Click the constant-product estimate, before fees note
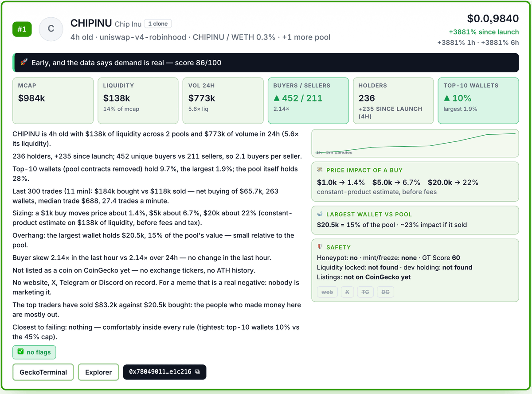532x394 pixels. tap(377, 192)
